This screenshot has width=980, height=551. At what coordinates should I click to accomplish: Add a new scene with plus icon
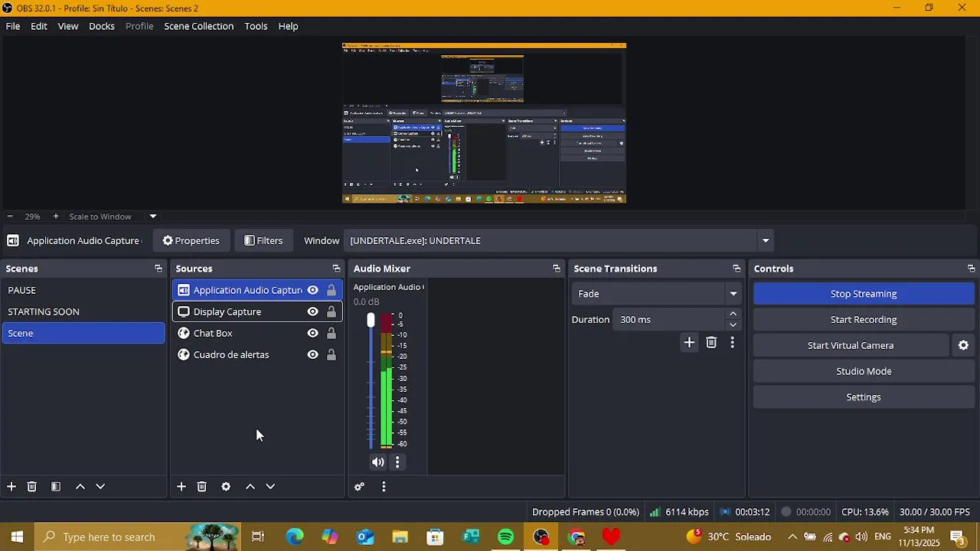click(11, 487)
